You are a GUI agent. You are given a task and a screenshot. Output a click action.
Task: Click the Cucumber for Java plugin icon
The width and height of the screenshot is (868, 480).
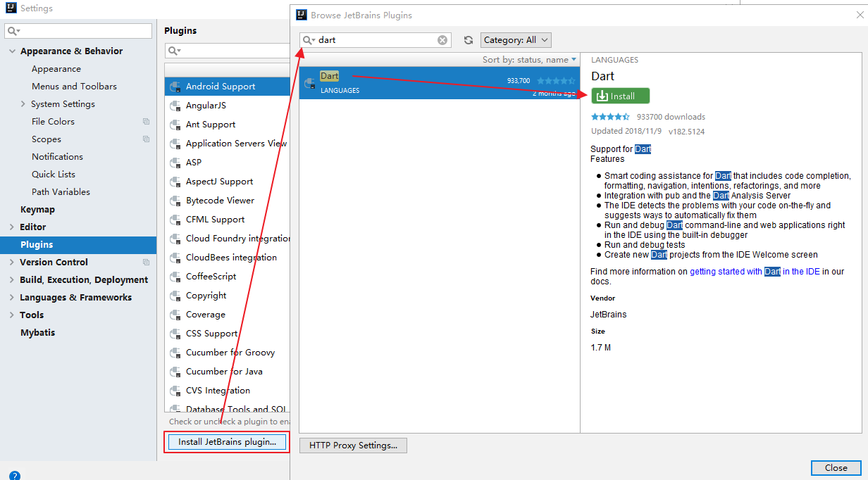tap(175, 372)
